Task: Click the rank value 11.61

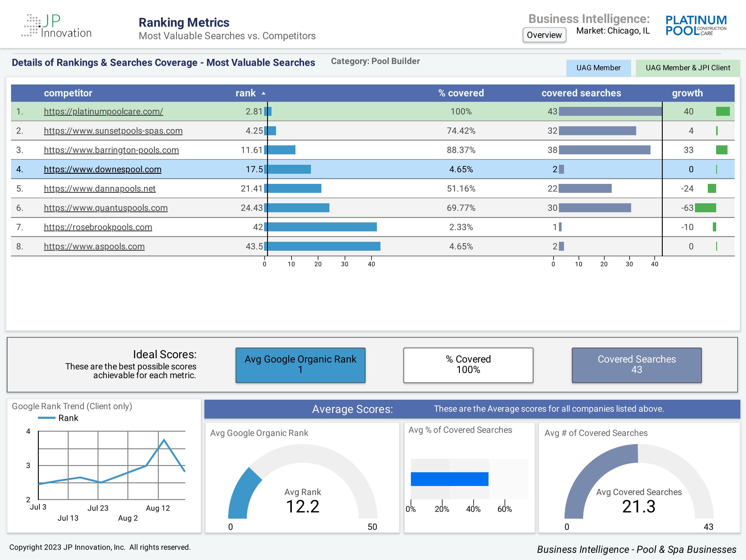Action: pos(252,150)
